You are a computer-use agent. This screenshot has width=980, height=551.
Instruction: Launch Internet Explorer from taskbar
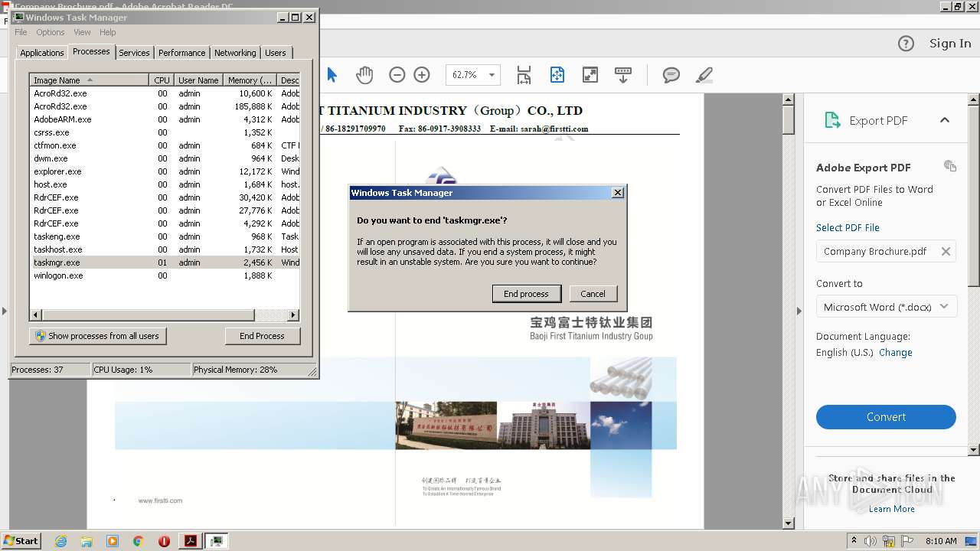pos(60,541)
